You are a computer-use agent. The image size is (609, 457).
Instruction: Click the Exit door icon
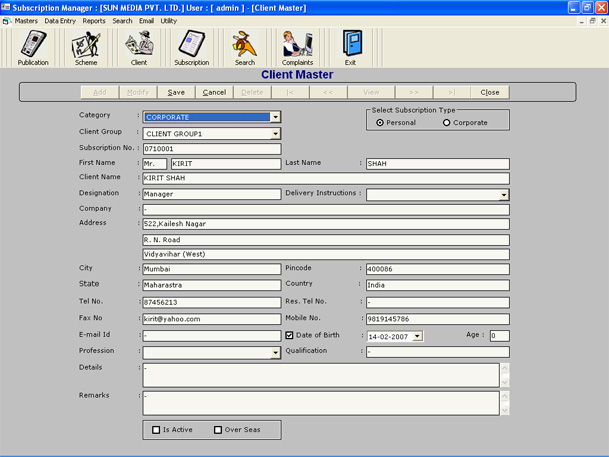point(352,43)
